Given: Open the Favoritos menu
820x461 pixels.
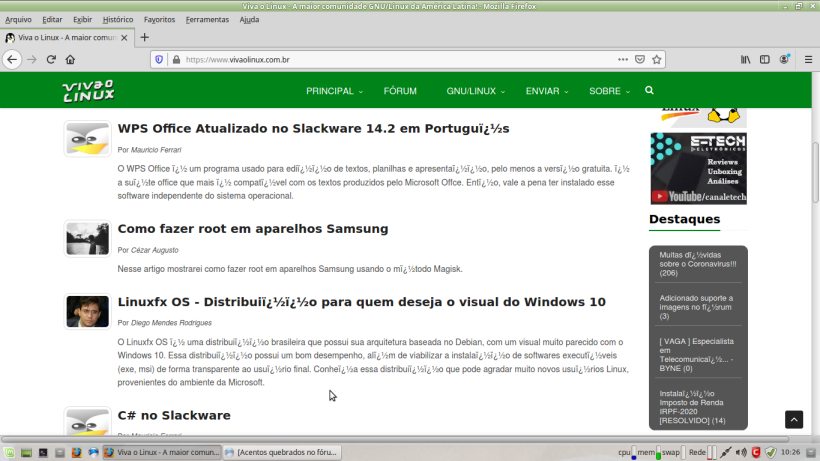Looking at the screenshot, I should pos(160,19).
